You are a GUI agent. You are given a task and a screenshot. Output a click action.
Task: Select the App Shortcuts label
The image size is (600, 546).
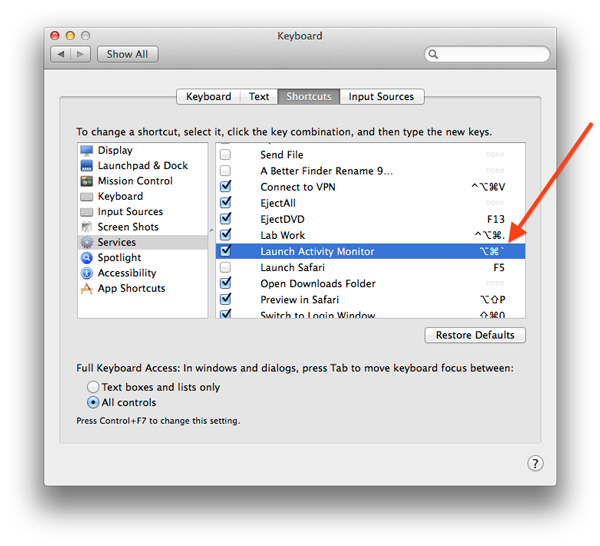[x=131, y=288]
